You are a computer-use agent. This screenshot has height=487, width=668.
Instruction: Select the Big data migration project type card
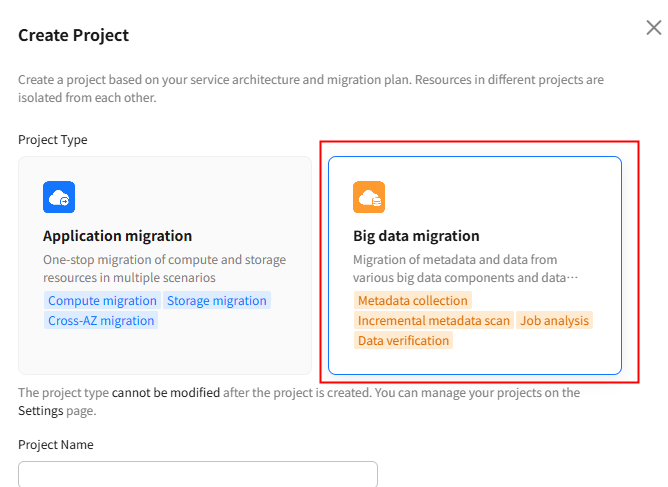(475, 265)
